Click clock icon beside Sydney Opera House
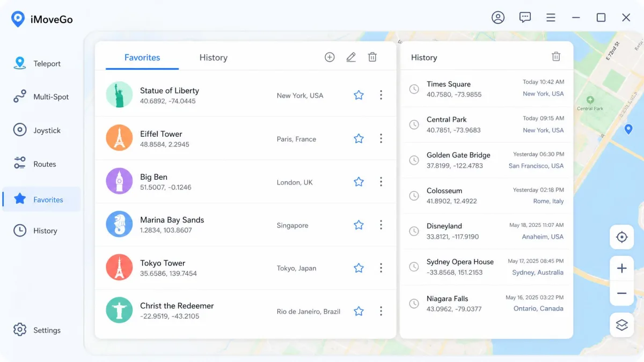This screenshot has width=644, height=362. (414, 267)
